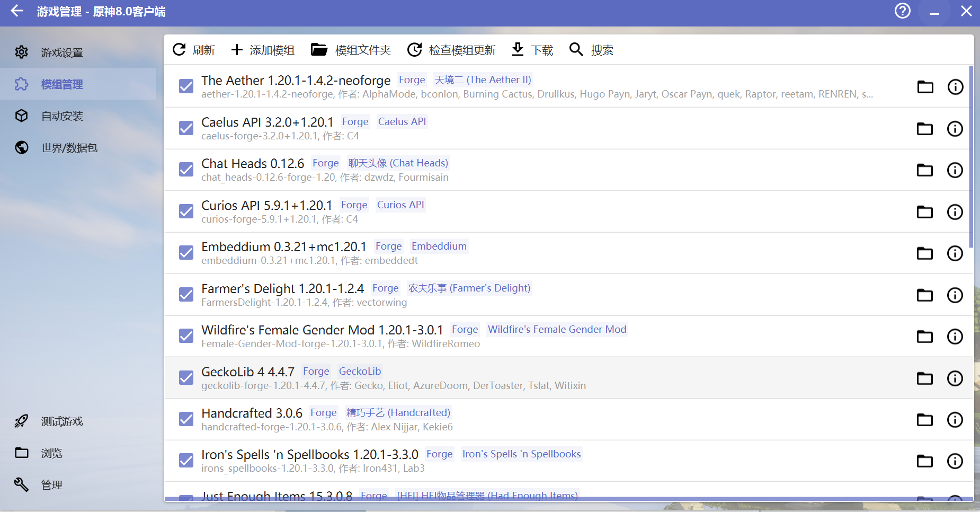This screenshot has height=512, width=980.
Task: View info for Farmer's Delight
Action: tap(955, 295)
